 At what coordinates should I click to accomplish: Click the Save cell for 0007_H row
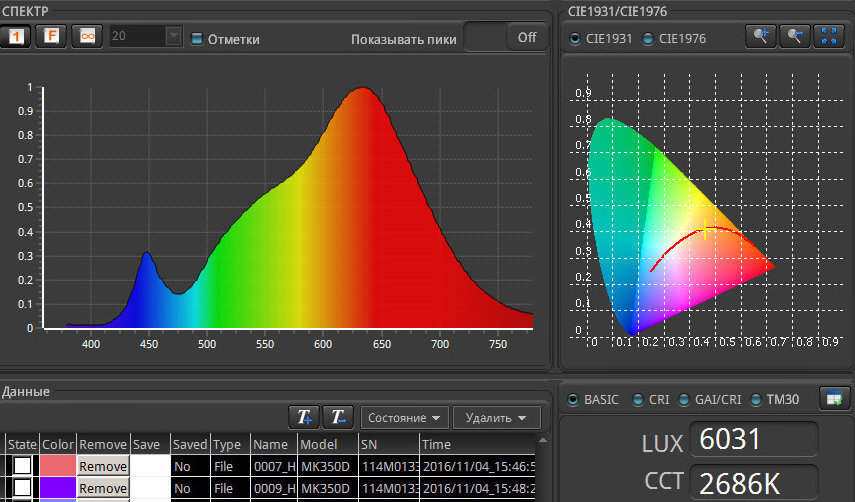(150, 466)
